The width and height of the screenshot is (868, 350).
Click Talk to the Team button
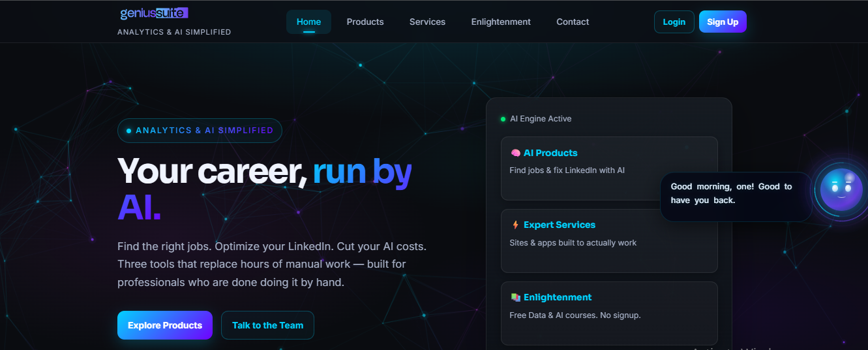[267, 325]
